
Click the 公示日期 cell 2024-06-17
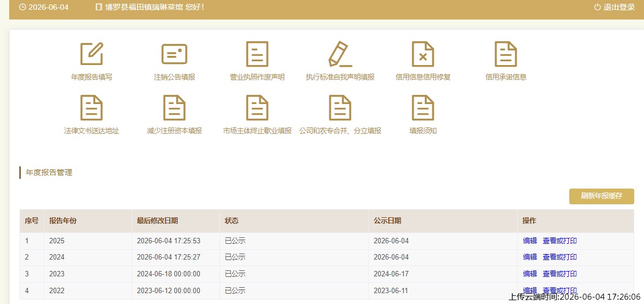coord(391,274)
